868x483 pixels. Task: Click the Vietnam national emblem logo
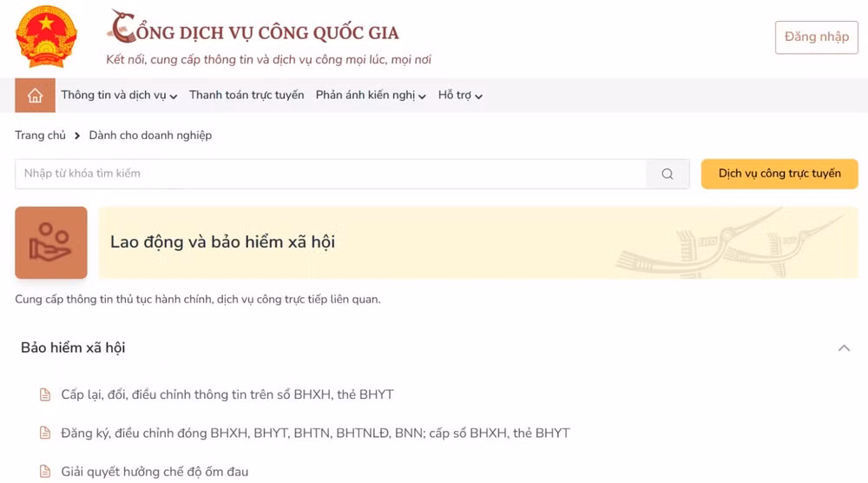[47, 36]
